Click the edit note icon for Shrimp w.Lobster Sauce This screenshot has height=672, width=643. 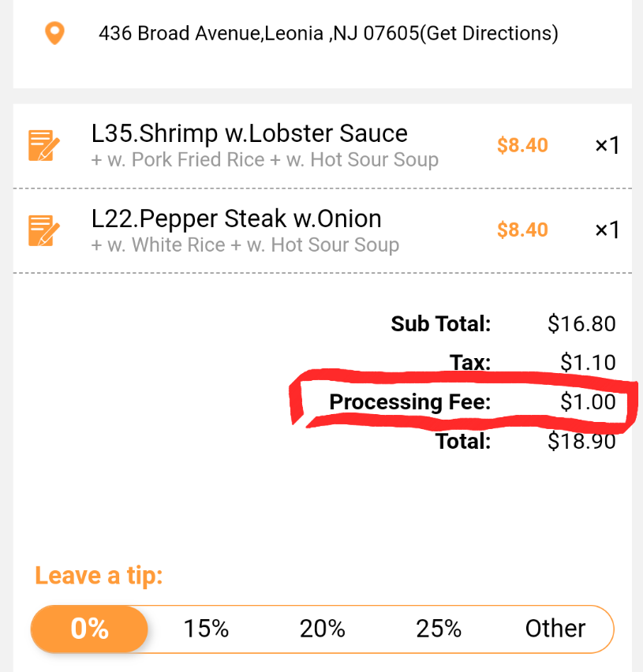tap(44, 146)
